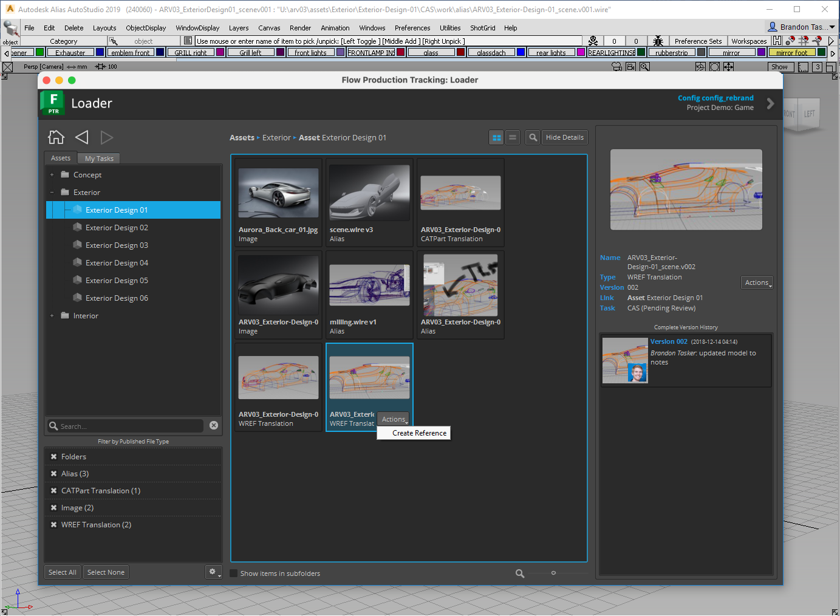Click the user profile icon for Brandon
840x616 pixels.
773,27
